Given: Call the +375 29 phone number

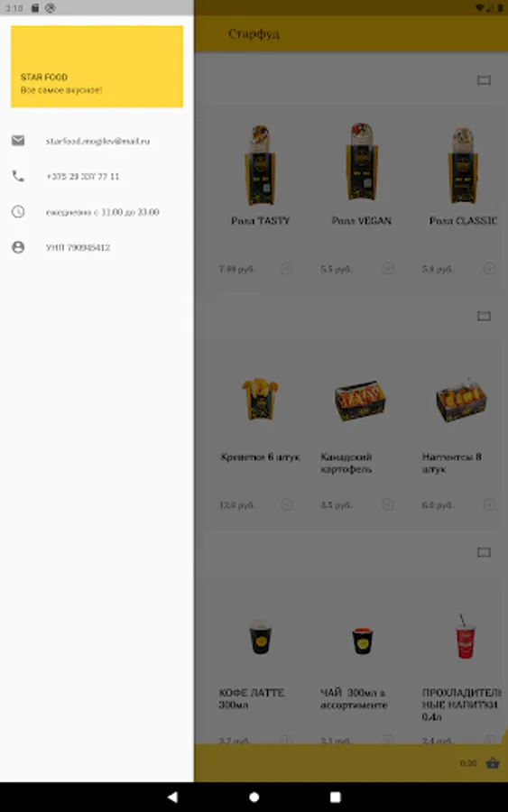Looking at the screenshot, I should tap(83, 176).
